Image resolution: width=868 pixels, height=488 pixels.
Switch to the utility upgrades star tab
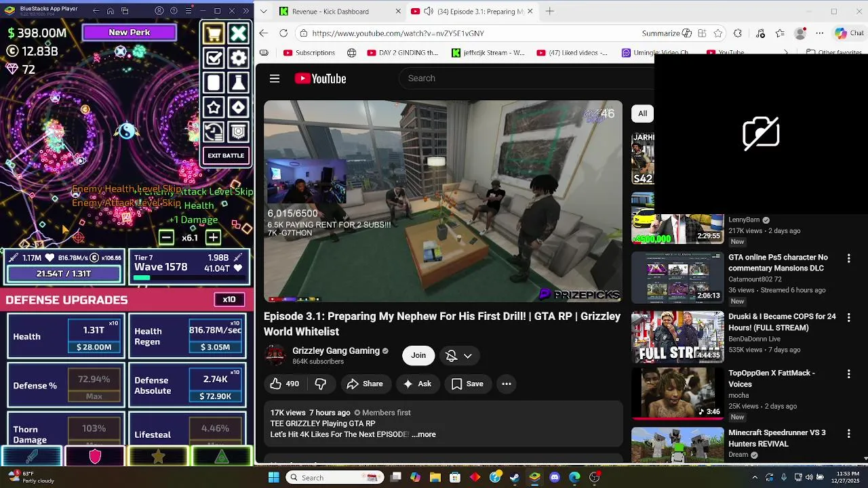click(x=158, y=456)
